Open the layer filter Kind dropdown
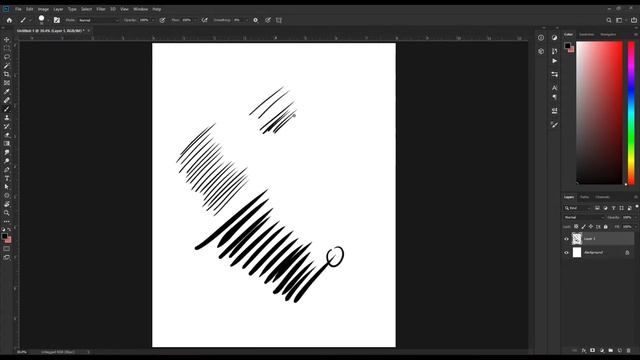Screen dimensions: 640x360 coord(578,208)
